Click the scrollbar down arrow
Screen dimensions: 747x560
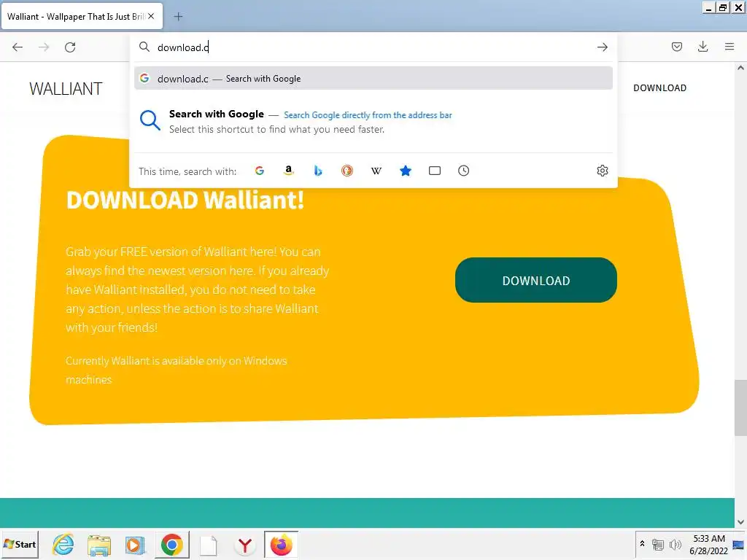click(740, 522)
